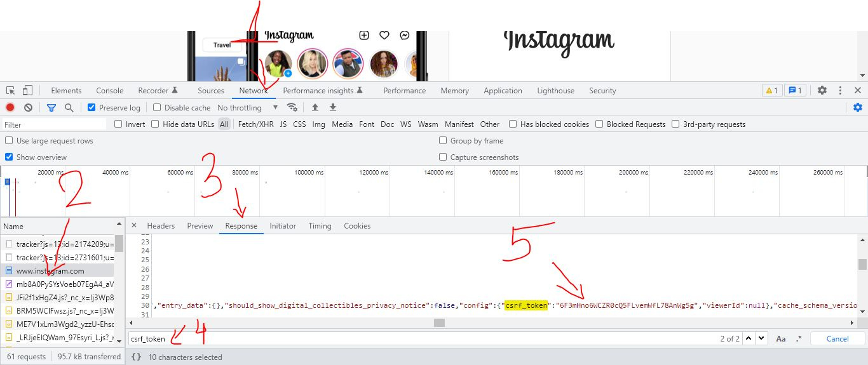Open the Headers tab of request
This screenshot has width=868, height=365.
click(x=161, y=226)
